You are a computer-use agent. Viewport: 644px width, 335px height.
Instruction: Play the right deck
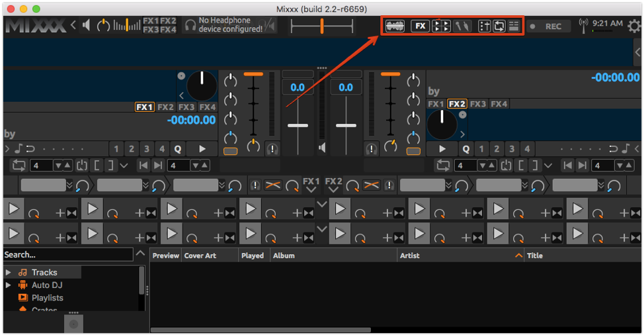coord(442,149)
